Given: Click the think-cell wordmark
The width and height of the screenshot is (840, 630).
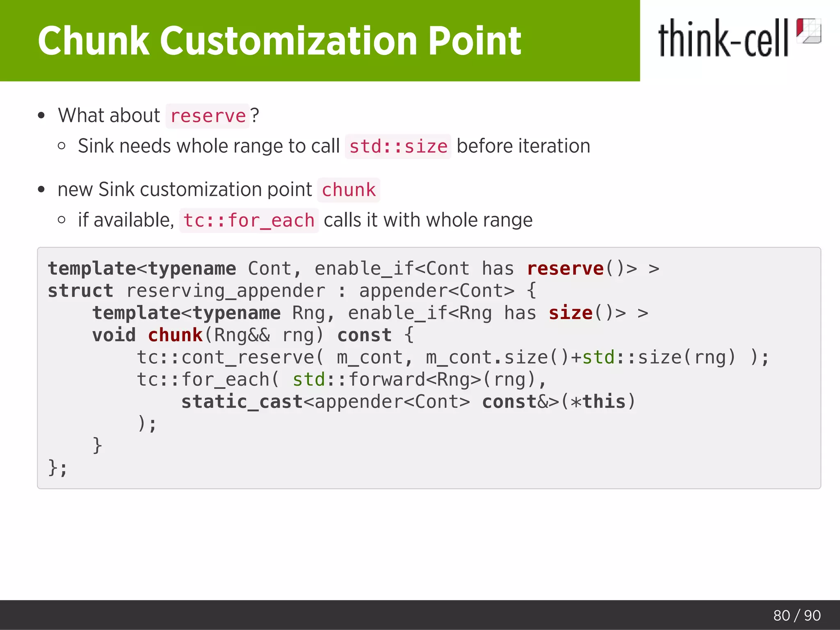Looking at the screenshot, I should point(724,38).
